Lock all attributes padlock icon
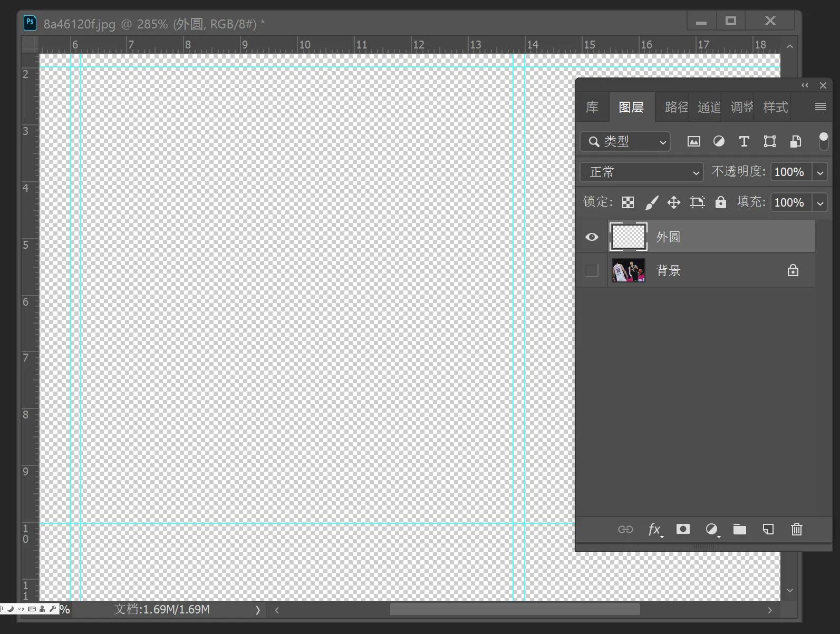Viewport: 840px width, 634px height. click(x=721, y=202)
